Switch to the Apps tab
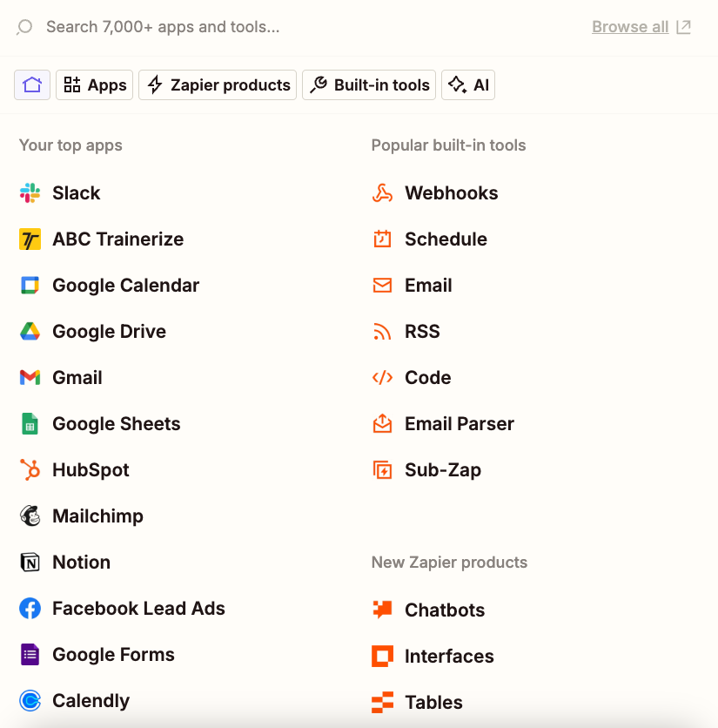Image resolution: width=718 pixels, height=728 pixels. (x=94, y=85)
